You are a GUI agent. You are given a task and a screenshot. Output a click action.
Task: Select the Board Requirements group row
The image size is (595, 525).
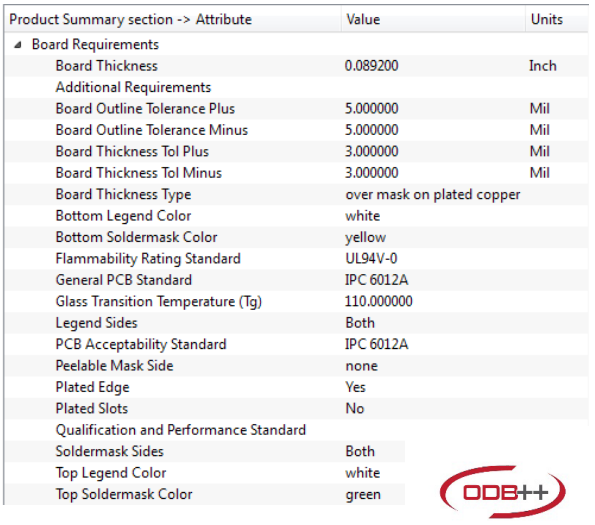[x=297, y=44]
